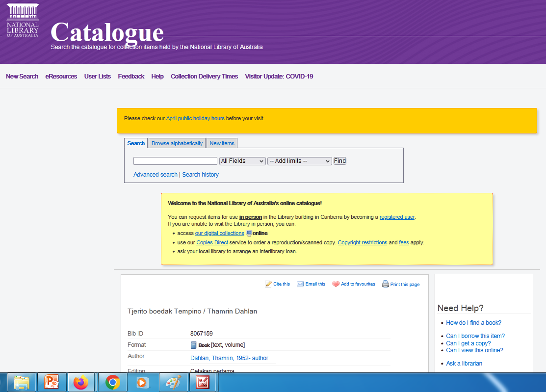This screenshot has width=546, height=392.
Task: Select the New items tab
Action: point(222,143)
